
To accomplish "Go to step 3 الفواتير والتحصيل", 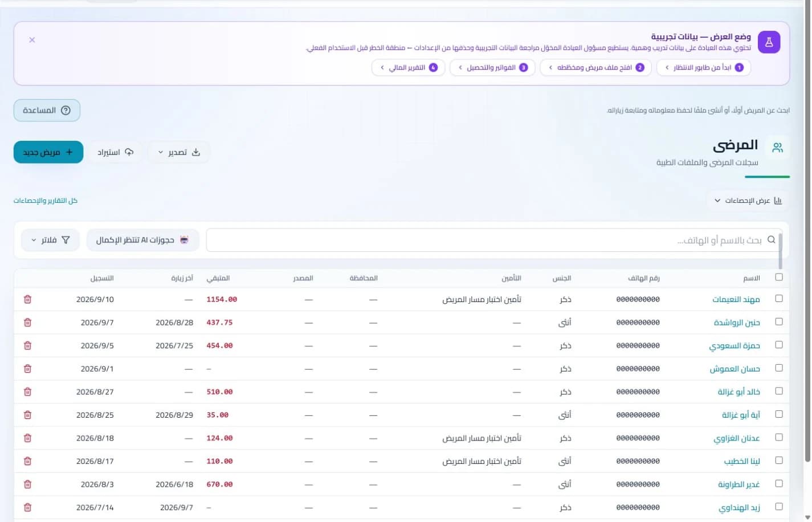I will point(492,67).
